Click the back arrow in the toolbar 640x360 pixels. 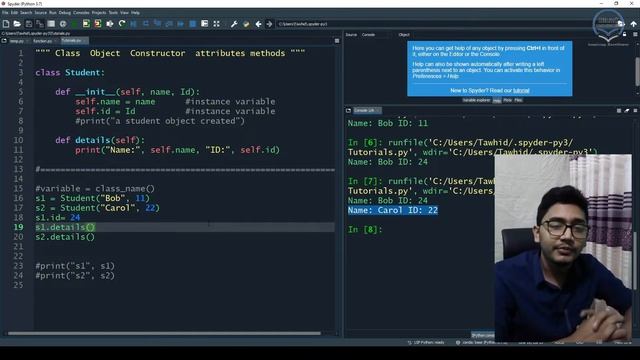258,24
